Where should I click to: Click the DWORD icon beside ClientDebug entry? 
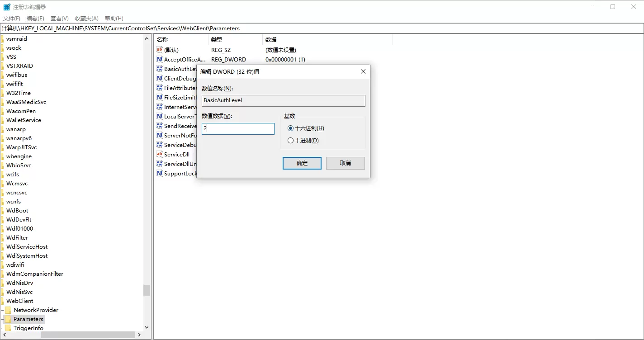(x=159, y=78)
